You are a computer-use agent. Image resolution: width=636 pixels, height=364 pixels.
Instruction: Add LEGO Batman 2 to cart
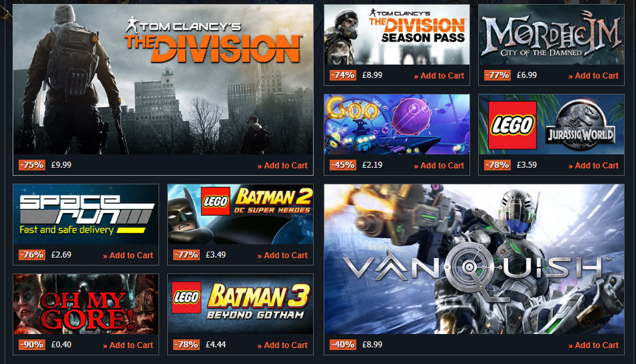[x=282, y=256]
